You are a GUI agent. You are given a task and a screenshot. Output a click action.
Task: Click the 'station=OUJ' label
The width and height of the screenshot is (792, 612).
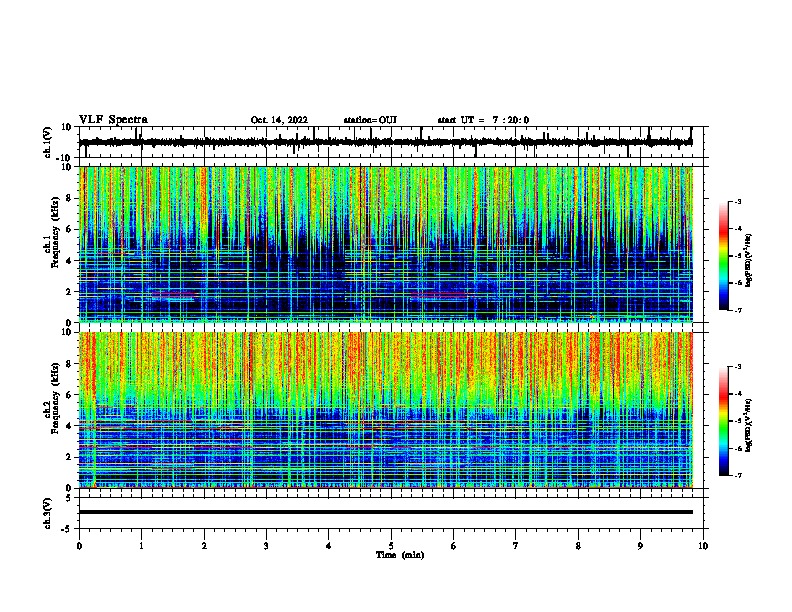click(x=370, y=120)
